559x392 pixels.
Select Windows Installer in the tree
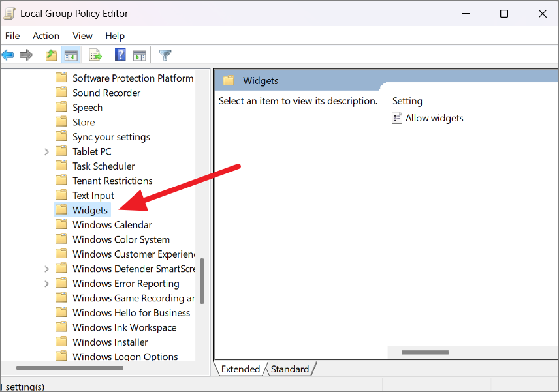pyautogui.click(x=110, y=342)
